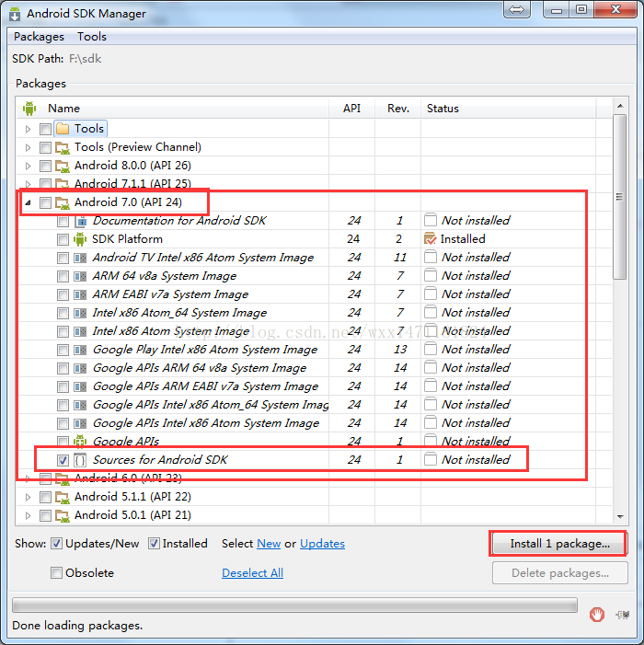Image resolution: width=644 pixels, height=645 pixels.
Task: Click the Android 8.0.0 (API 26) folder icon
Action: 63,166
